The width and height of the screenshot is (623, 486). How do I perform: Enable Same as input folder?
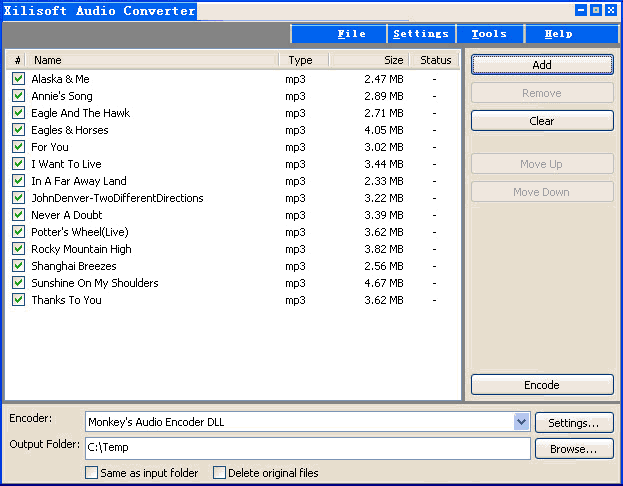coord(91,472)
